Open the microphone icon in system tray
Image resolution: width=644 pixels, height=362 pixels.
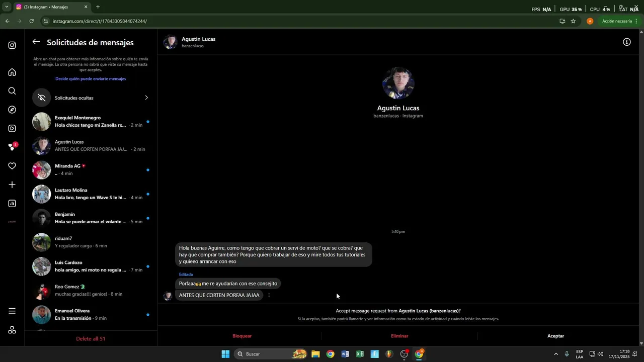567,354
